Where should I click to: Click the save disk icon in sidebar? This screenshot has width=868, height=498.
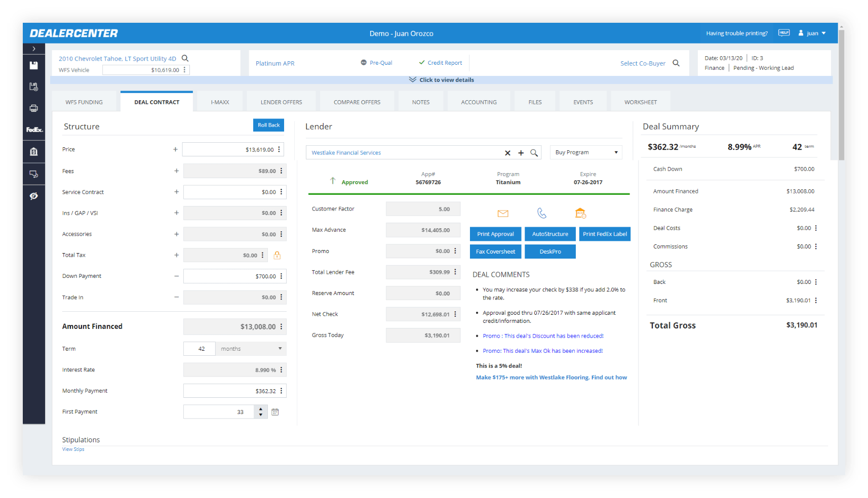34,65
